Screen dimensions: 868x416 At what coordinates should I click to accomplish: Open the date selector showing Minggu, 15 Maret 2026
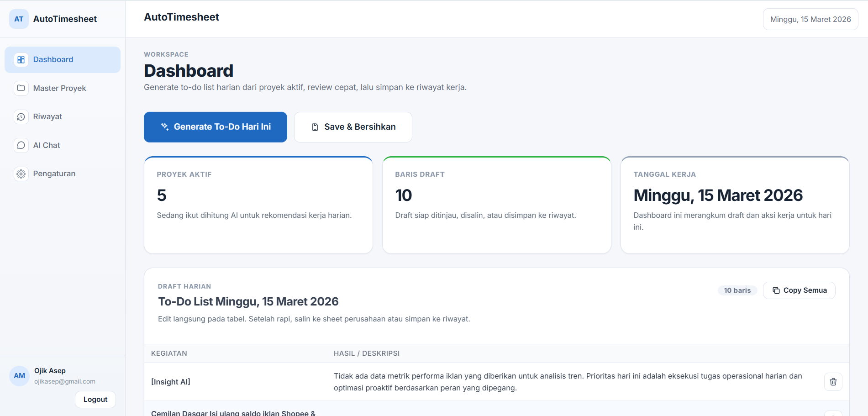(x=810, y=19)
